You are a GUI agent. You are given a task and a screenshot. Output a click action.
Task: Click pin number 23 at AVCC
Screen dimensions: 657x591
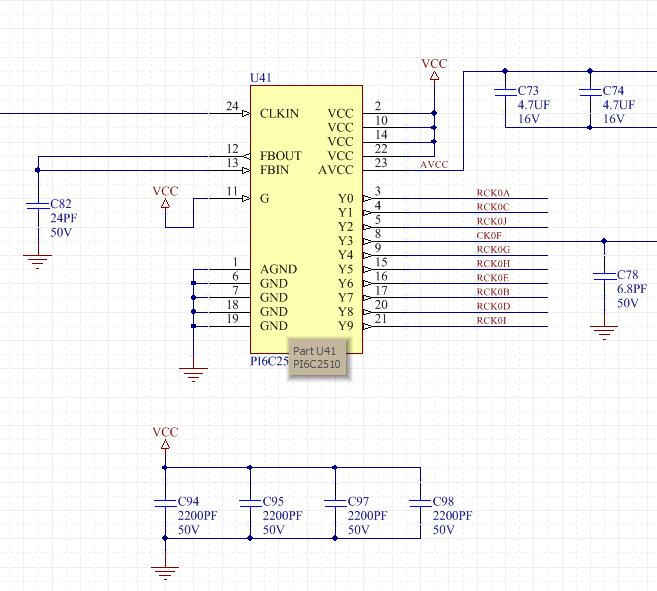tap(381, 163)
